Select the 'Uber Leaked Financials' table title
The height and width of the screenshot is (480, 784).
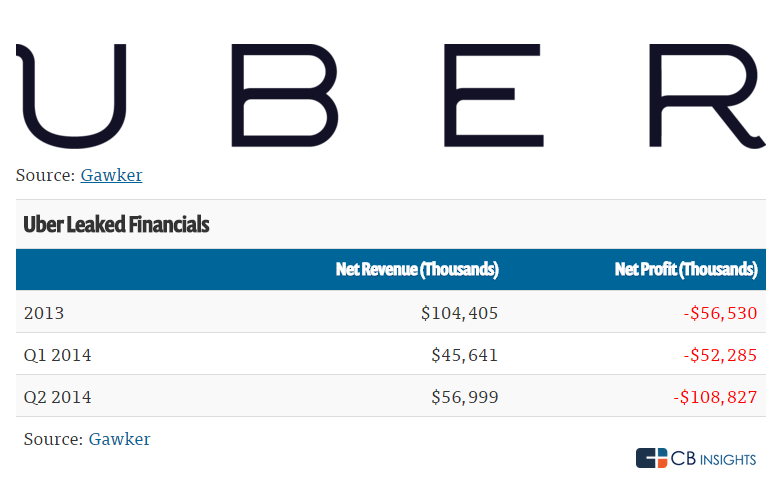coord(116,224)
